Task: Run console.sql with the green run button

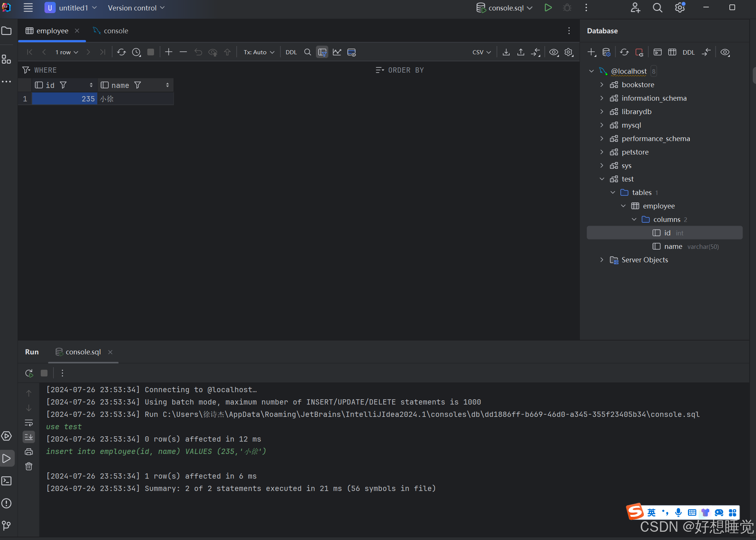Action: pos(548,7)
